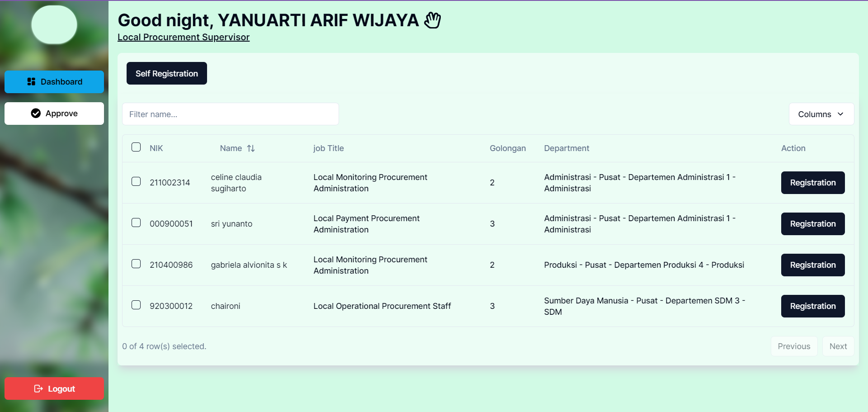Click the chevron icon inside the Columns button
The image size is (868, 412).
(x=841, y=114)
